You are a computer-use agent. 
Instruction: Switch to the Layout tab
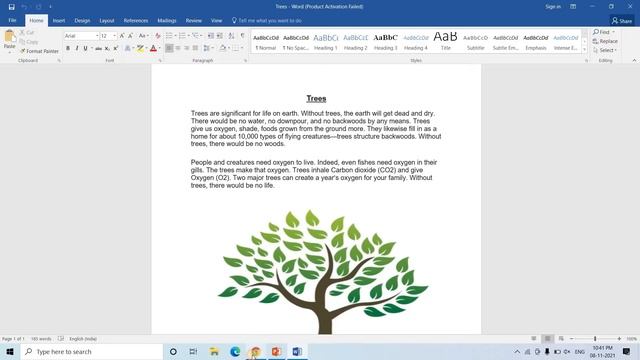[x=107, y=20]
